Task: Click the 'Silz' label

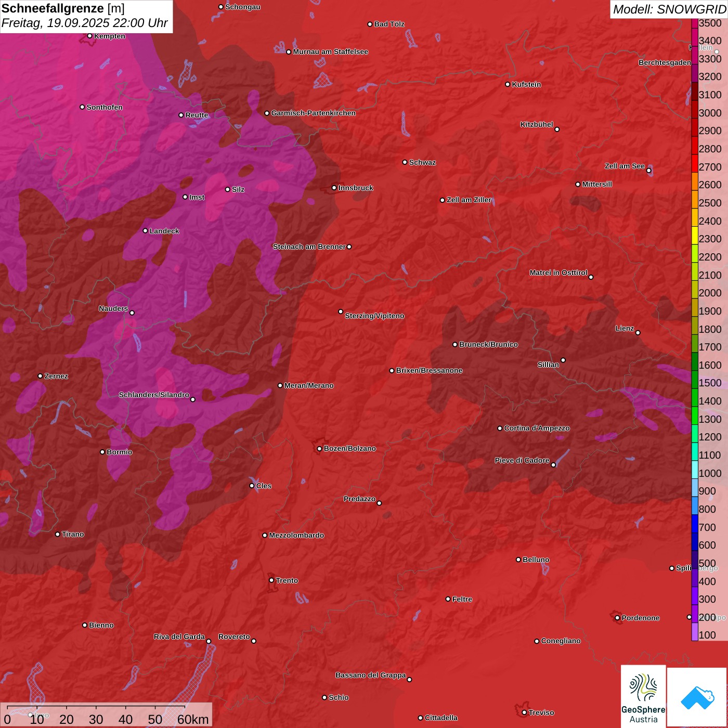Action: click(238, 189)
